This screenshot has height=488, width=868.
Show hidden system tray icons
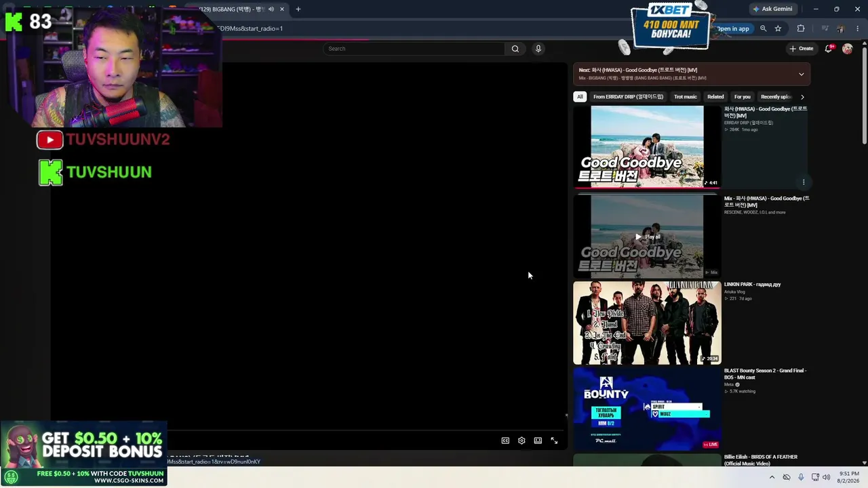pyautogui.click(x=772, y=477)
